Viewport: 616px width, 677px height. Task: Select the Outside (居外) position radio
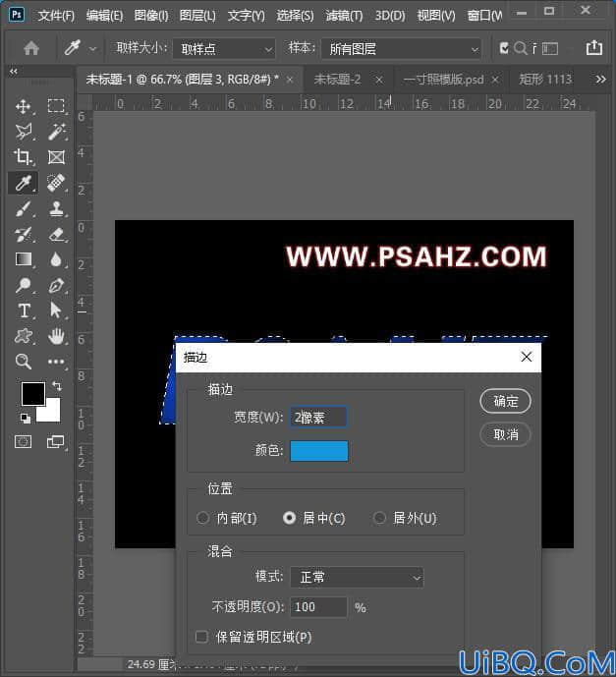[x=379, y=518]
